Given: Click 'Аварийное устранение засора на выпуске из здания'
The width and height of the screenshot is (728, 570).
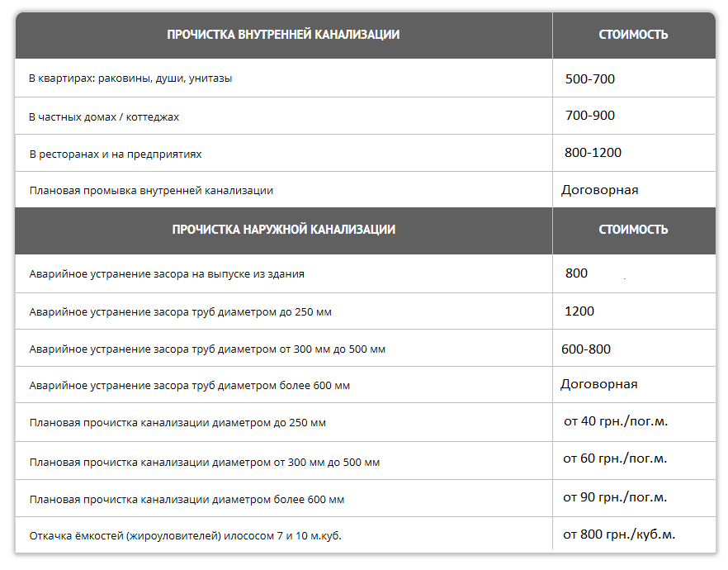Looking at the screenshot, I should (167, 274).
